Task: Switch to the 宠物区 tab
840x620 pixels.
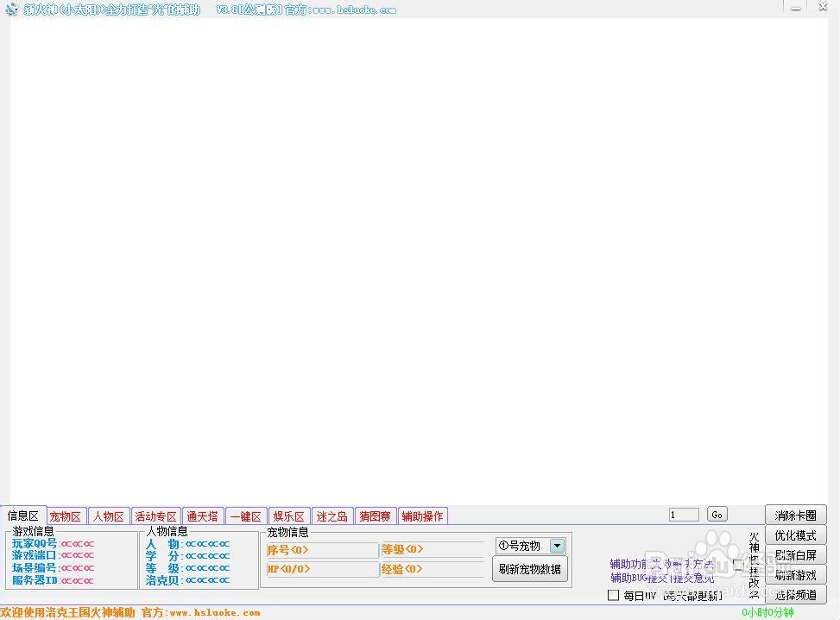Action: [x=66, y=516]
